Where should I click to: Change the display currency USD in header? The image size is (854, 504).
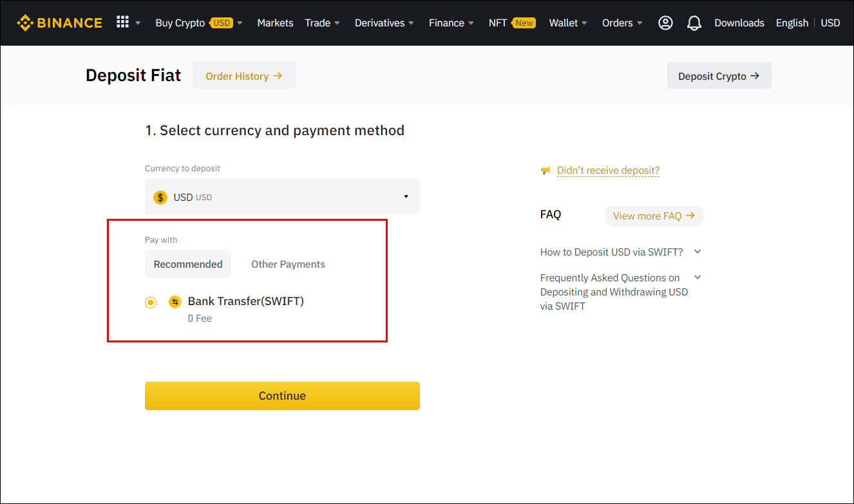tap(830, 23)
